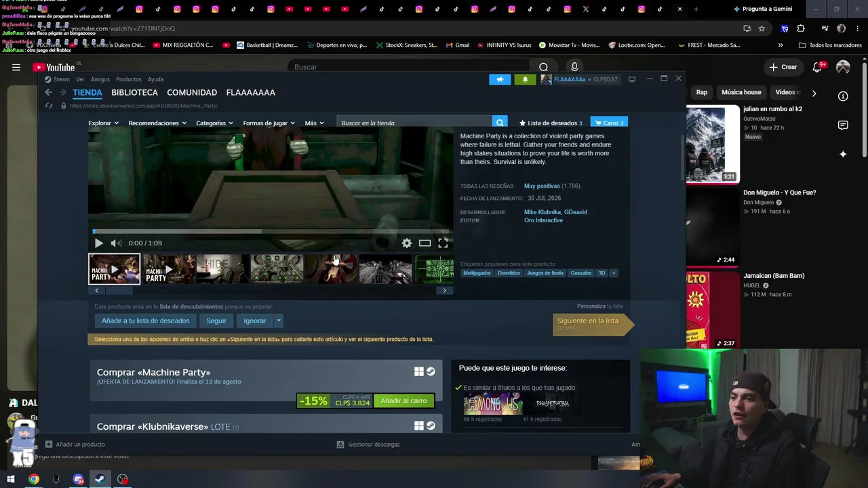This screenshot has height=488, width=868.
Task: Bookmark this page with the star icon
Action: click(762, 28)
